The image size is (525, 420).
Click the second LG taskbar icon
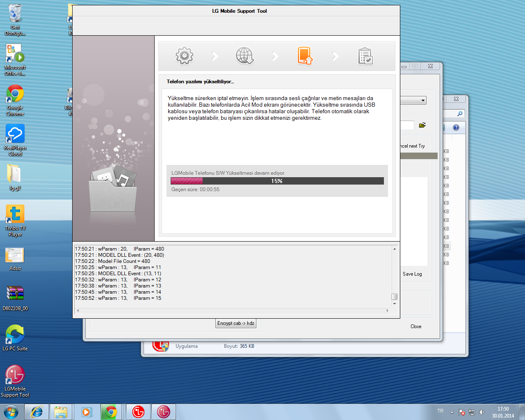164,412
